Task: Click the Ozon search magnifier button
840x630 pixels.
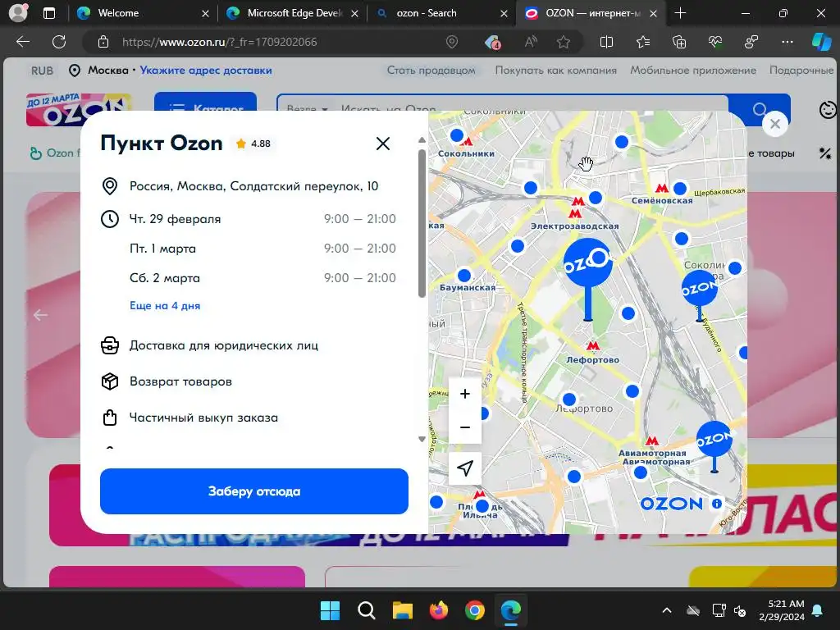Action: [759, 109]
